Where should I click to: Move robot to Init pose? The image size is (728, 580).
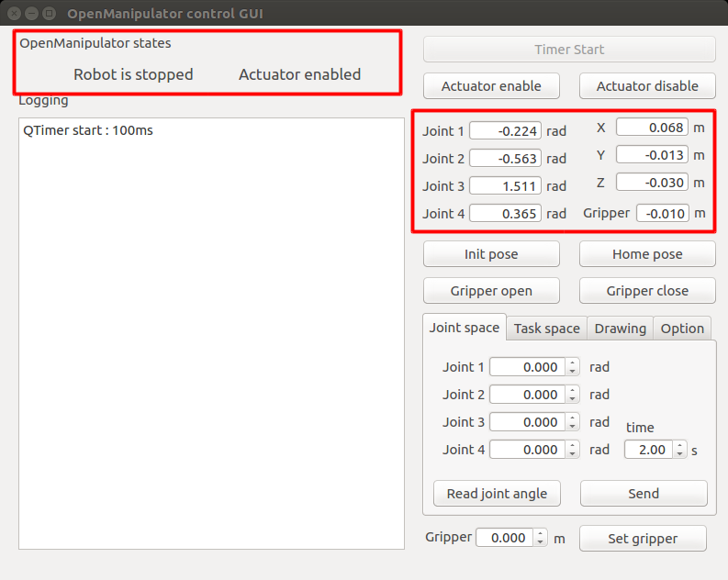point(491,254)
